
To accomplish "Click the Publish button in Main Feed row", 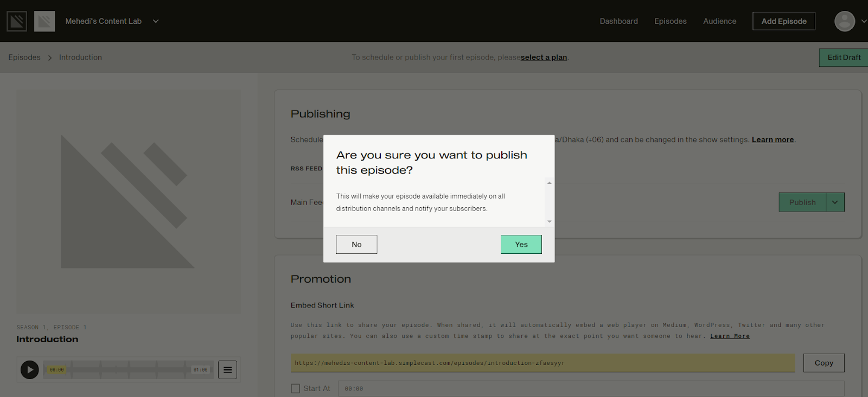I will (x=802, y=202).
